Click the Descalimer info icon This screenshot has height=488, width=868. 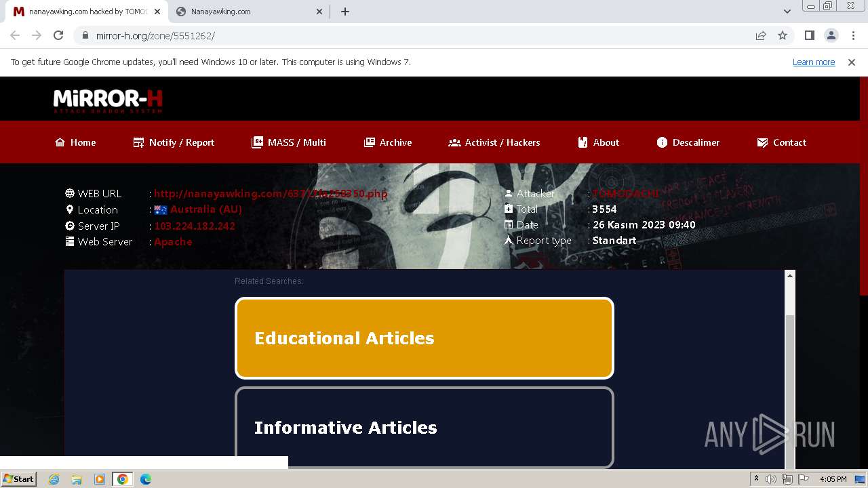pyautogui.click(x=662, y=142)
